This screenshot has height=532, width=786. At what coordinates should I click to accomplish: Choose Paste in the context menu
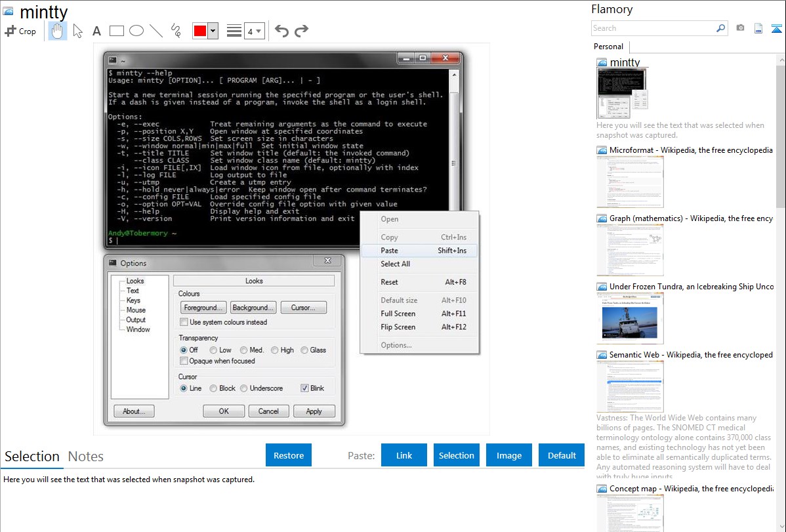click(419, 250)
